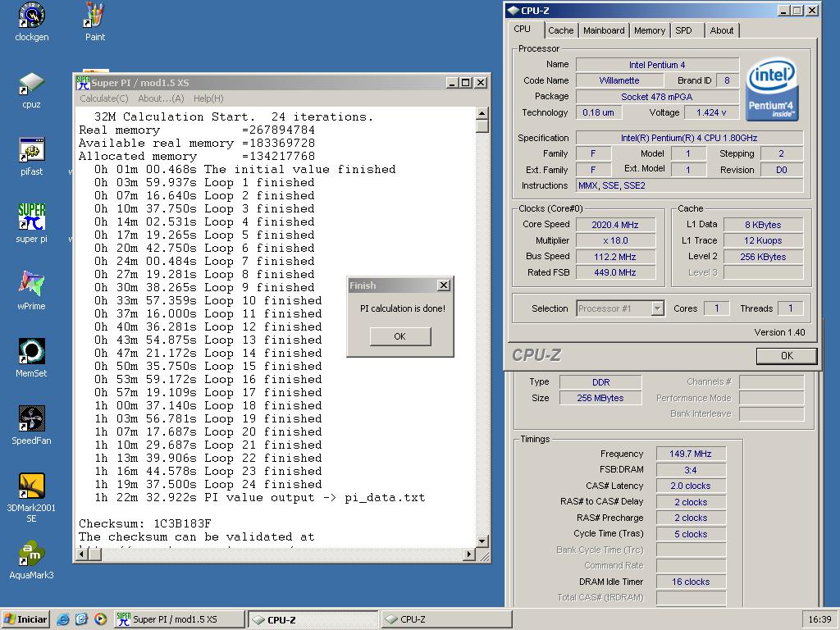The width and height of the screenshot is (840, 630).
Task: Click the Instructions field MMX, SSE, SSE2
Action: click(689, 185)
